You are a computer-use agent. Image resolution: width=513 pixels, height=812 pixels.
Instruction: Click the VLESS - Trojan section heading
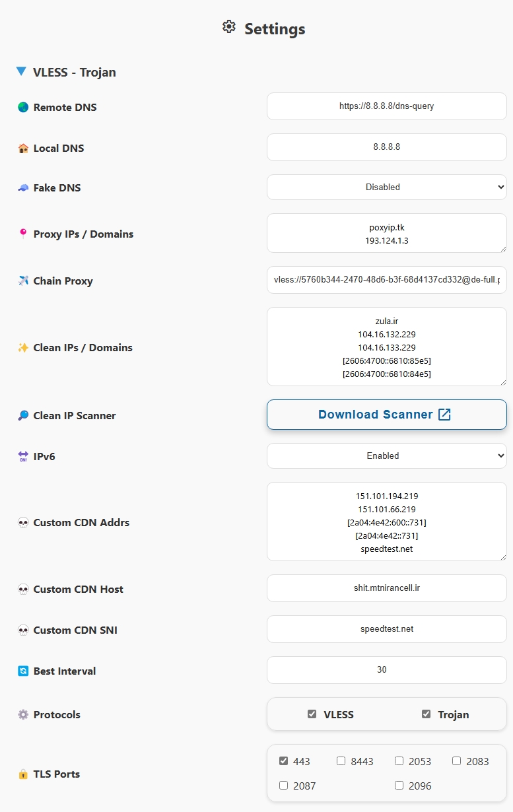75,72
